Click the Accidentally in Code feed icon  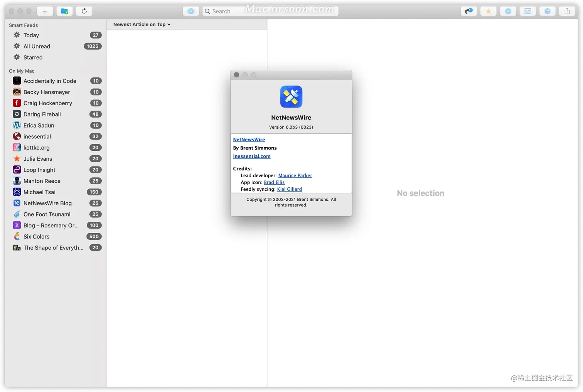click(17, 81)
